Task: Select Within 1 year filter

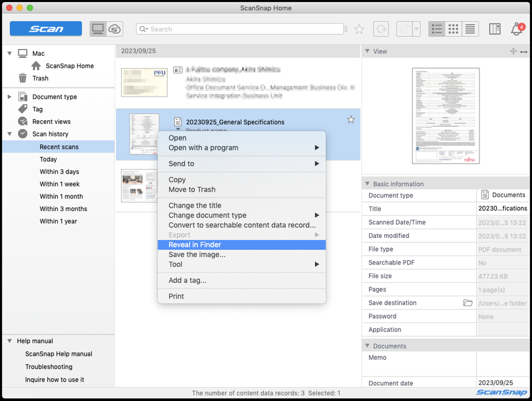Action: point(58,221)
